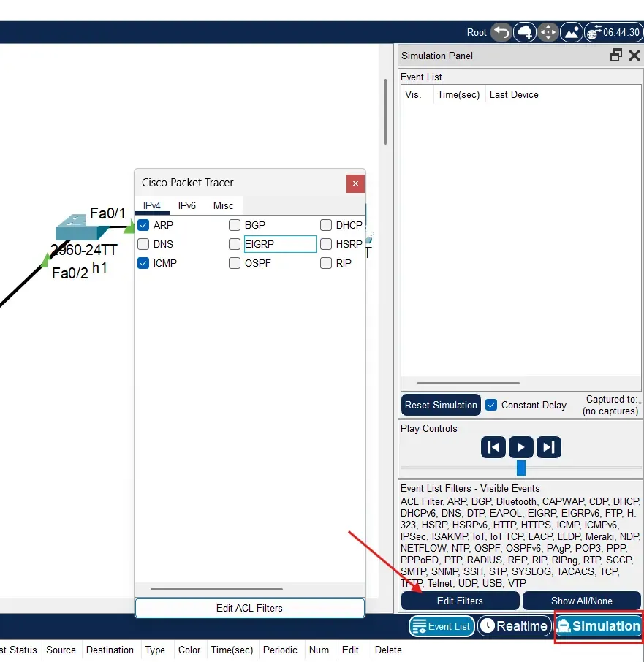Open the Event List toggle button
The height and width of the screenshot is (662, 644).
[442, 626]
